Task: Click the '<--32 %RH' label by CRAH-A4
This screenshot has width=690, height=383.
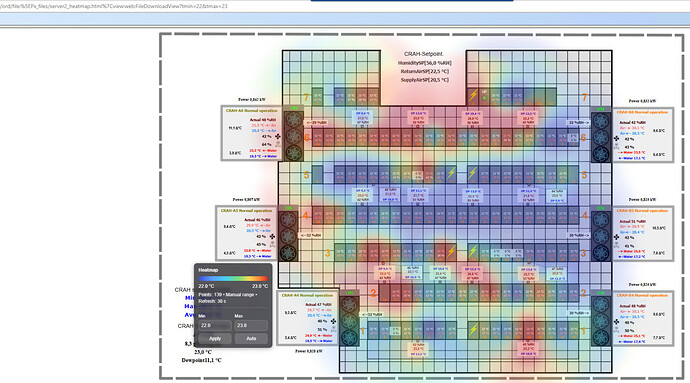Action: click(x=372, y=315)
